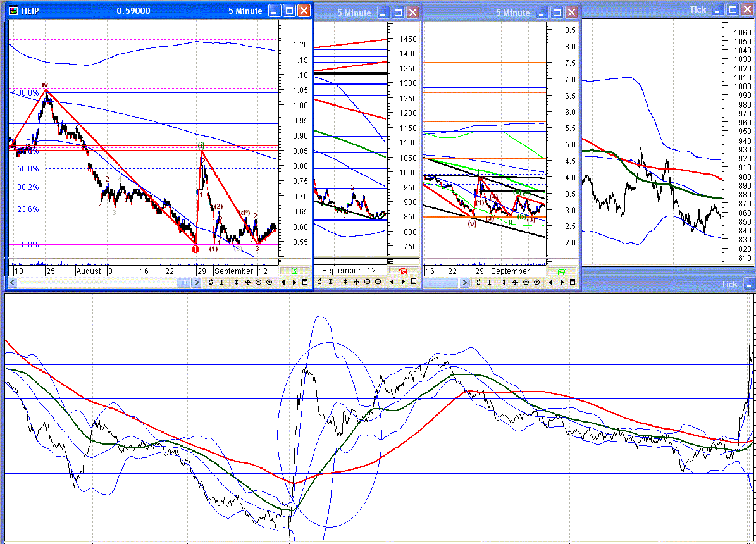Select the move tool in third 5 Minute chart
The image size is (756, 544).
point(515,282)
